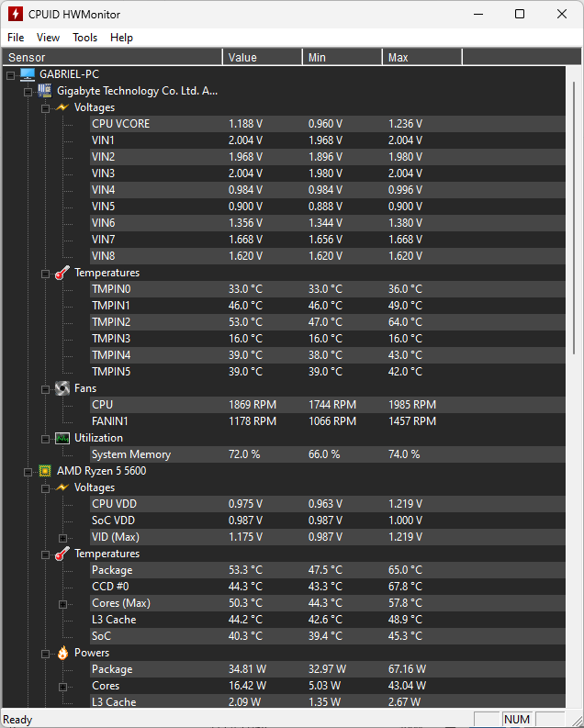
Task: Click the Gigabyte motherboard icon
Action: 45,91
